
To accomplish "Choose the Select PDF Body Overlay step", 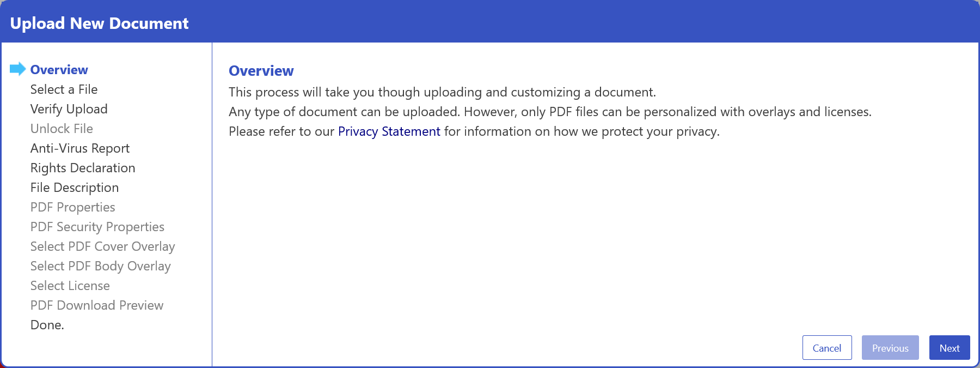I will click(x=100, y=266).
